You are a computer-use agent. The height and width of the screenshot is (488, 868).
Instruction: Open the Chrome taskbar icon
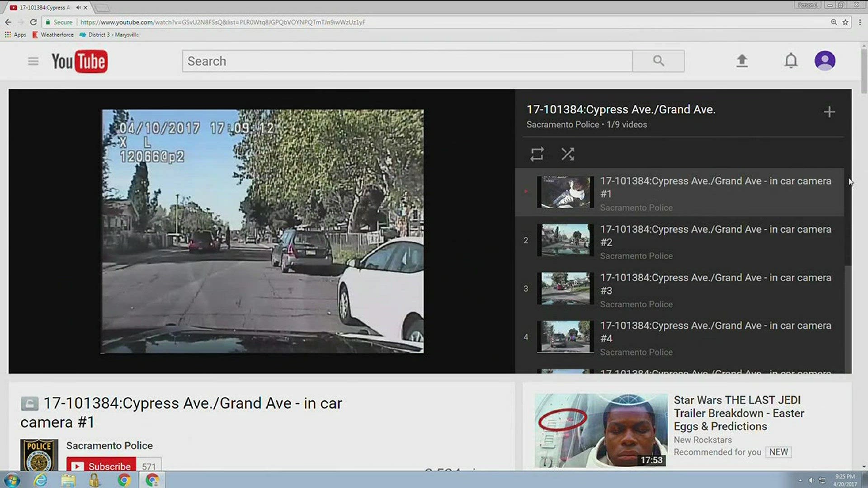click(123, 480)
